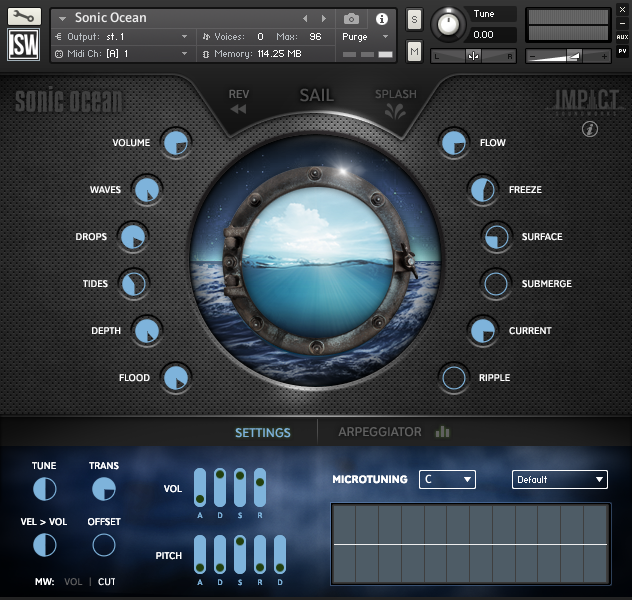The width and height of the screenshot is (632, 600).
Task: Toggle the REV reverse arrows icon
Action: pyautogui.click(x=239, y=109)
